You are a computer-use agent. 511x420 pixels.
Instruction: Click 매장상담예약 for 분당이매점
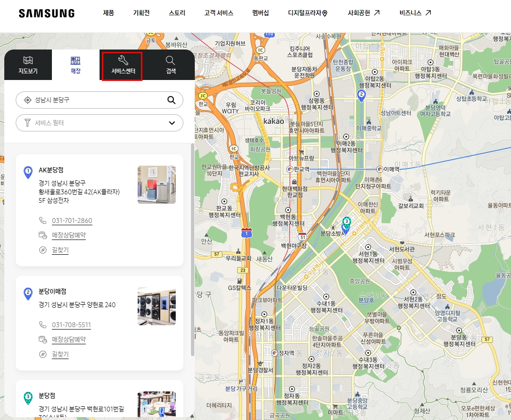coord(69,340)
